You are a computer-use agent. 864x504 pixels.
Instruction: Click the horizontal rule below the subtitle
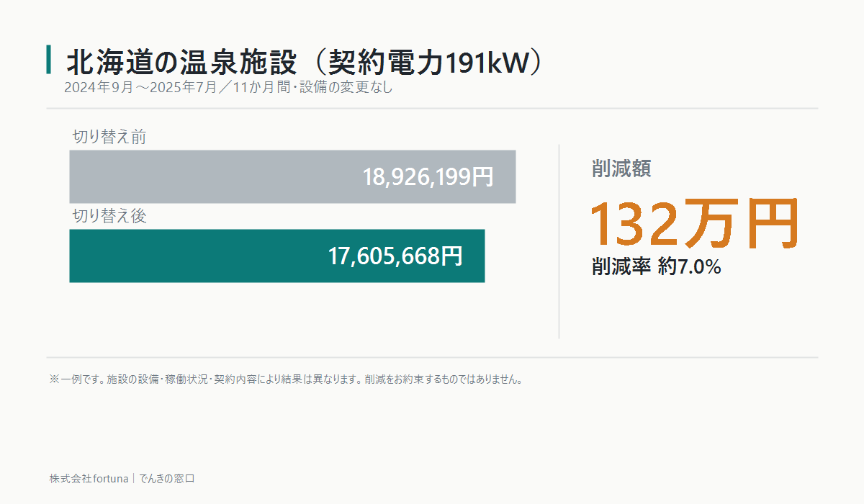[x=432, y=108]
